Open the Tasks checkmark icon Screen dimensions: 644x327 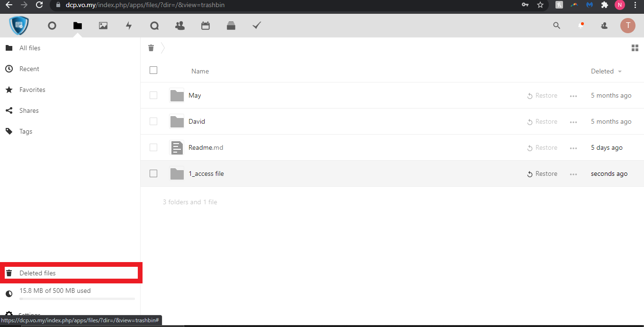[257, 26]
